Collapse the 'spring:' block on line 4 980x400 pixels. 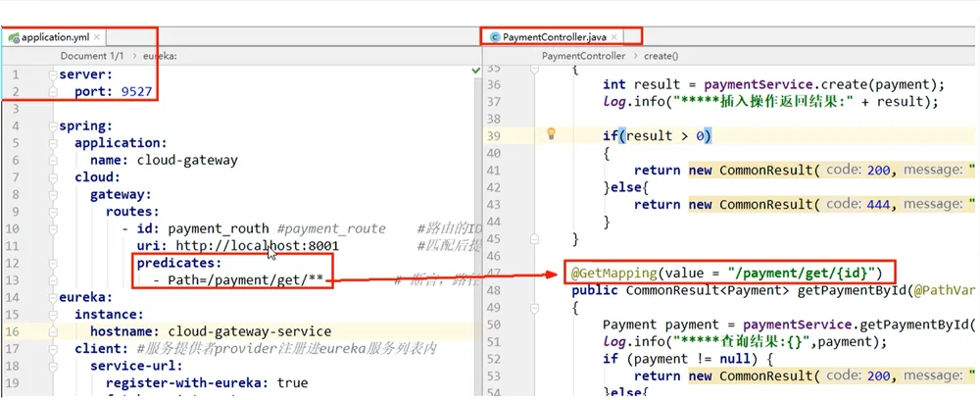pyautogui.click(x=53, y=126)
